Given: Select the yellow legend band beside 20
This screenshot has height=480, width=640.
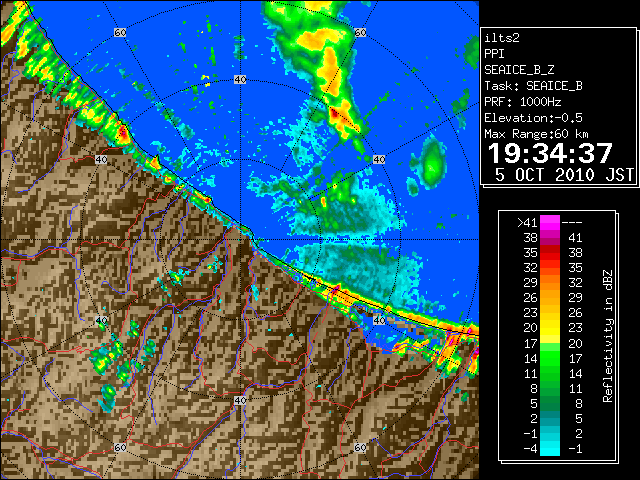Looking at the screenshot, I should (550, 328).
